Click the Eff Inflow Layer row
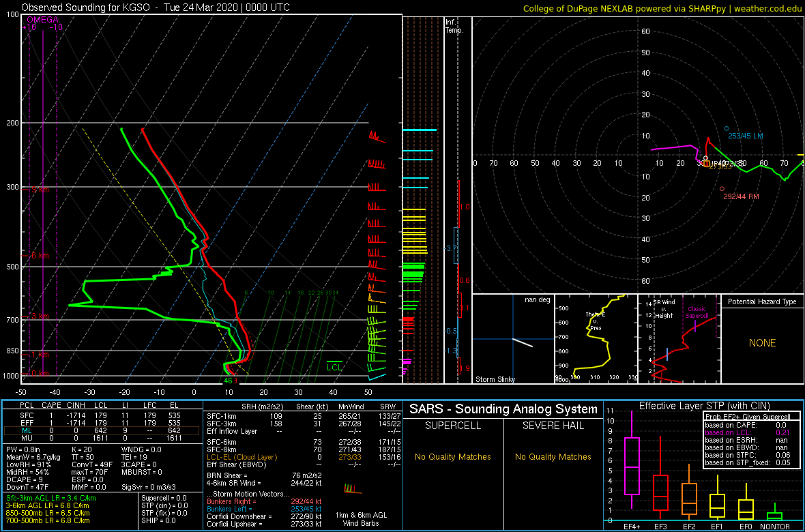Image resolution: width=805 pixels, height=532 pixels. [x=303, y=431]
